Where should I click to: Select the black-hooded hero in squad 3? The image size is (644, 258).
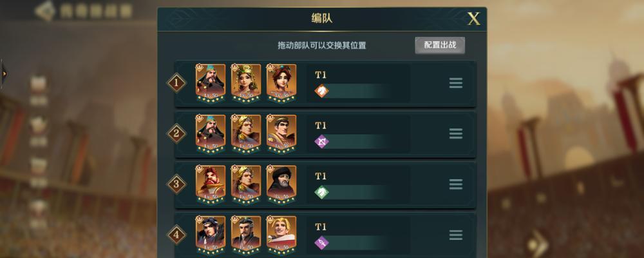pos(281,184)
